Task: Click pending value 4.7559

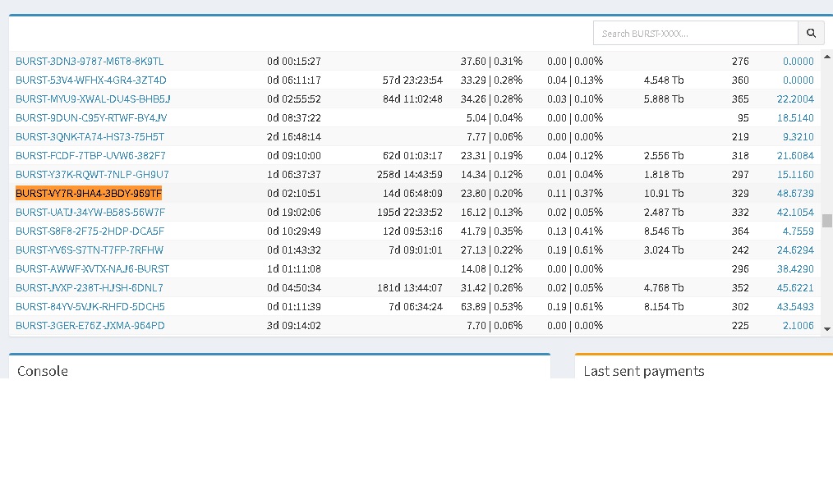Action: [798, 231]
